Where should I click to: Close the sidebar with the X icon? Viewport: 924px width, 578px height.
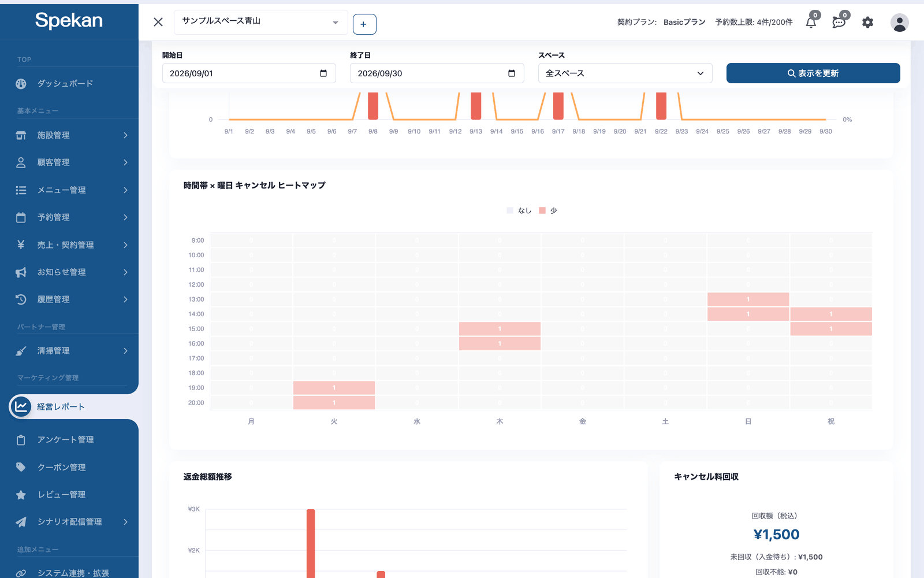pyautogui.click(x=158, y=22)
